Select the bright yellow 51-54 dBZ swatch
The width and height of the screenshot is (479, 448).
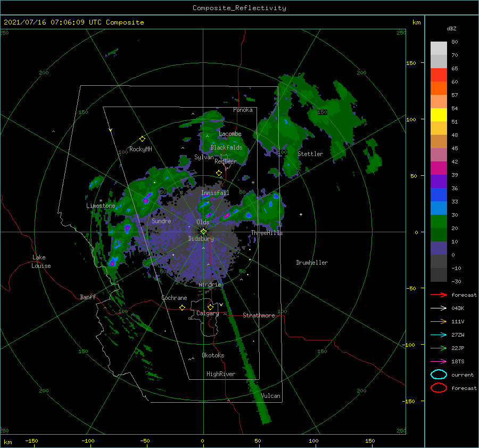(439, 115)
